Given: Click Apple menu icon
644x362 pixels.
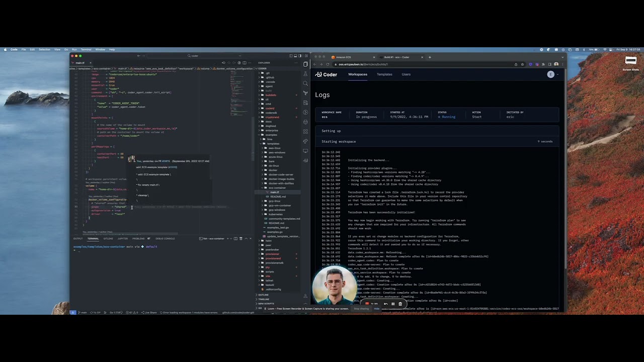Looking at the screenshot, I should pos(5,49).
